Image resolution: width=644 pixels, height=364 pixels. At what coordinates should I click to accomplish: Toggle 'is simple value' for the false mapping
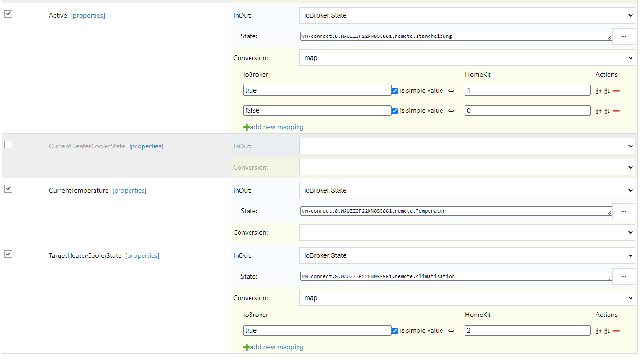[394, 111]
